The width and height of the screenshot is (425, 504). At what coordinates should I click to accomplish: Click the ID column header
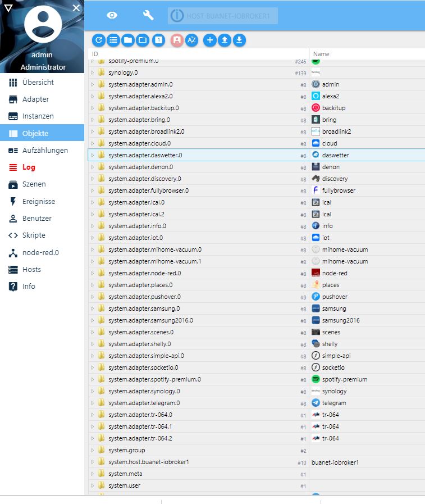pos(198,54)
